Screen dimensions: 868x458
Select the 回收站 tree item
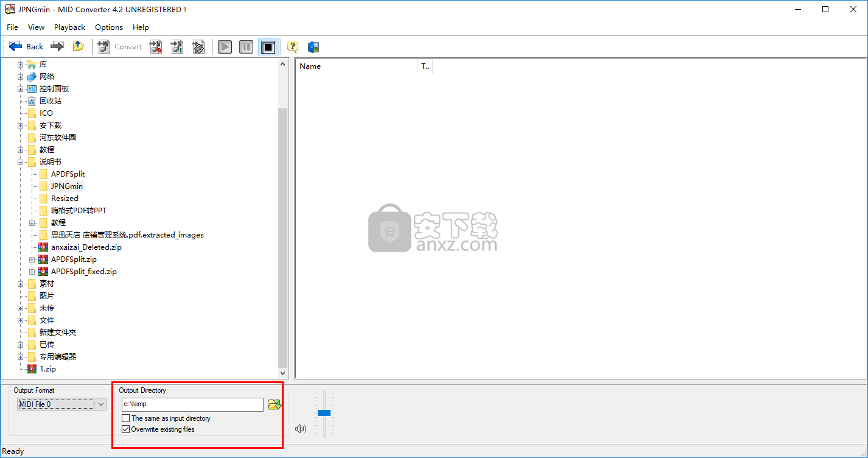tap(51, 101)
